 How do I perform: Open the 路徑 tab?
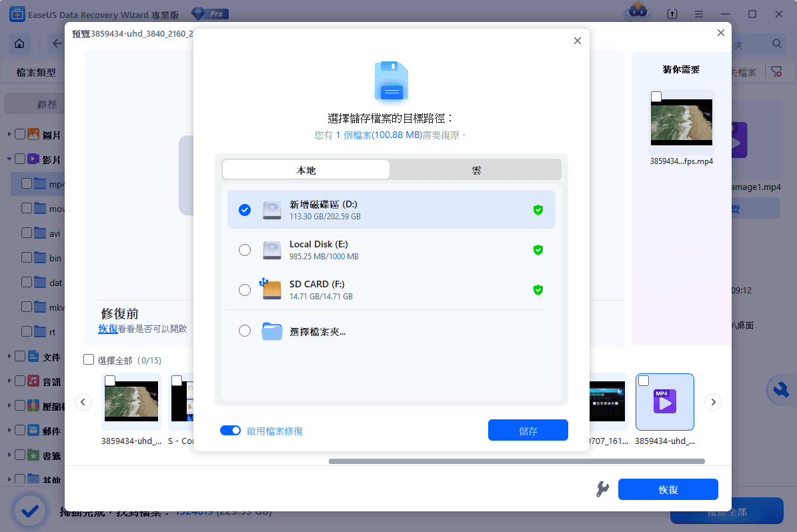coord(47,104)
